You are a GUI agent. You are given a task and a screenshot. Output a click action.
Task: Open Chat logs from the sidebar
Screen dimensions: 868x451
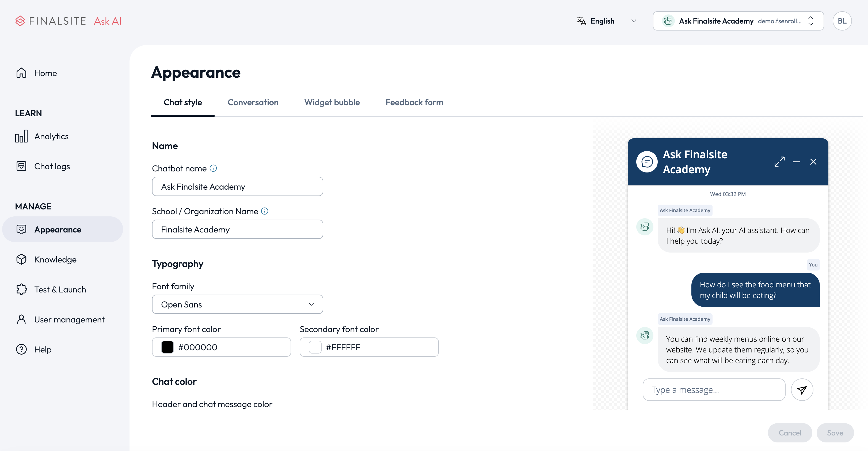click(63, 166)
